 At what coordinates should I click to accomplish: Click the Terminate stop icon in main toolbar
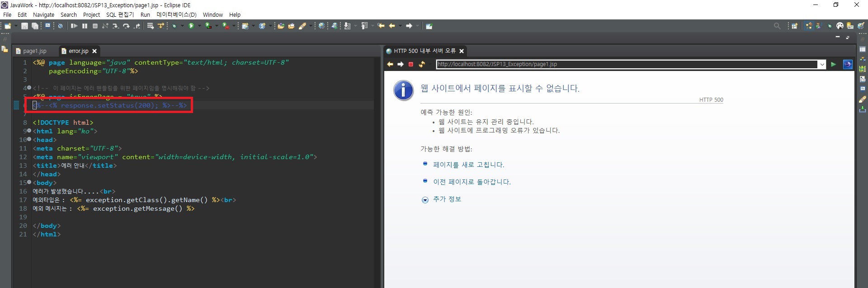(x=95, y=26)
